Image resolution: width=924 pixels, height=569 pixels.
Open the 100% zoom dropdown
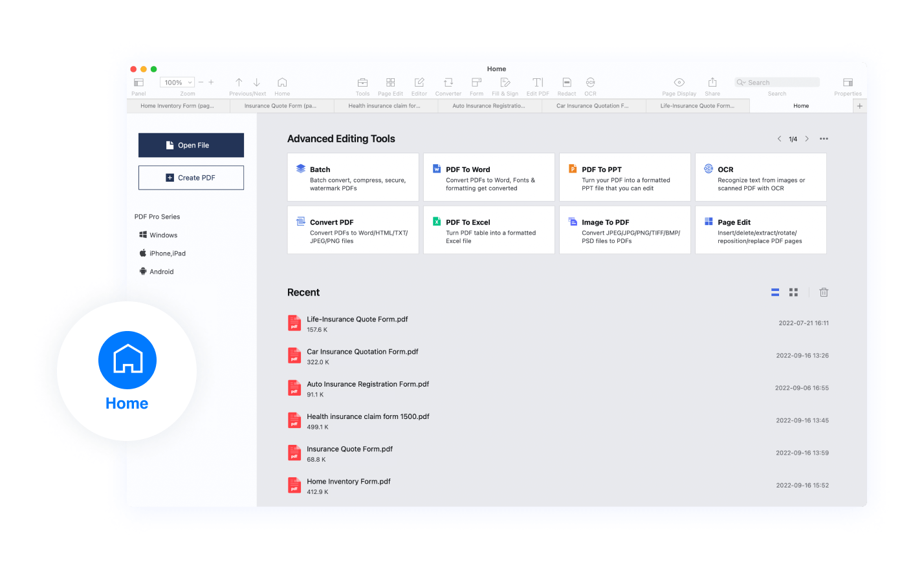click(177, 83)
